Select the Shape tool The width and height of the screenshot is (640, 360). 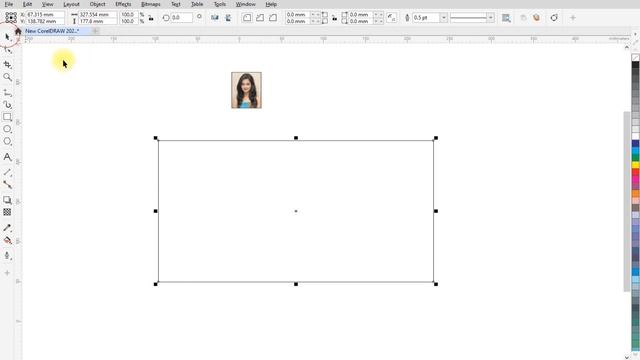click(7, 51)
